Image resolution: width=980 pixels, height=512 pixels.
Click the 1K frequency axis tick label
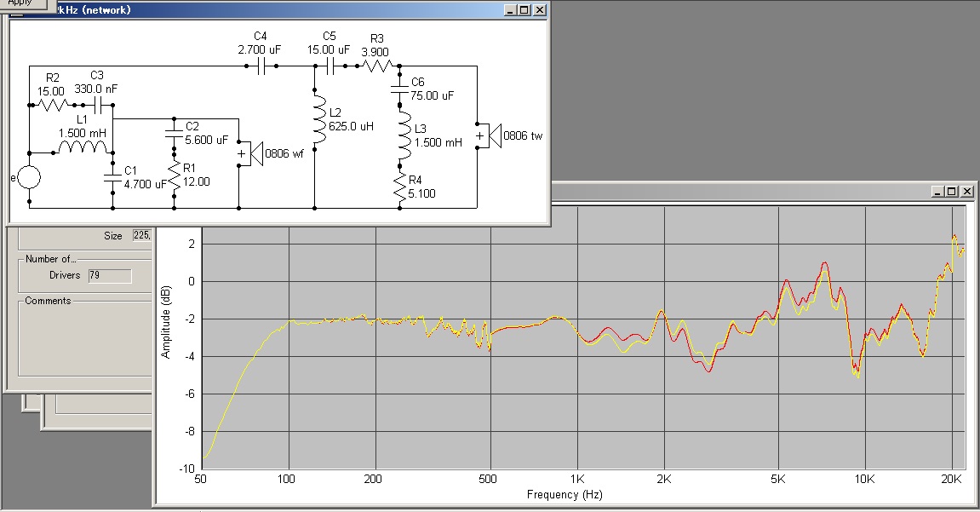[577, 479]
